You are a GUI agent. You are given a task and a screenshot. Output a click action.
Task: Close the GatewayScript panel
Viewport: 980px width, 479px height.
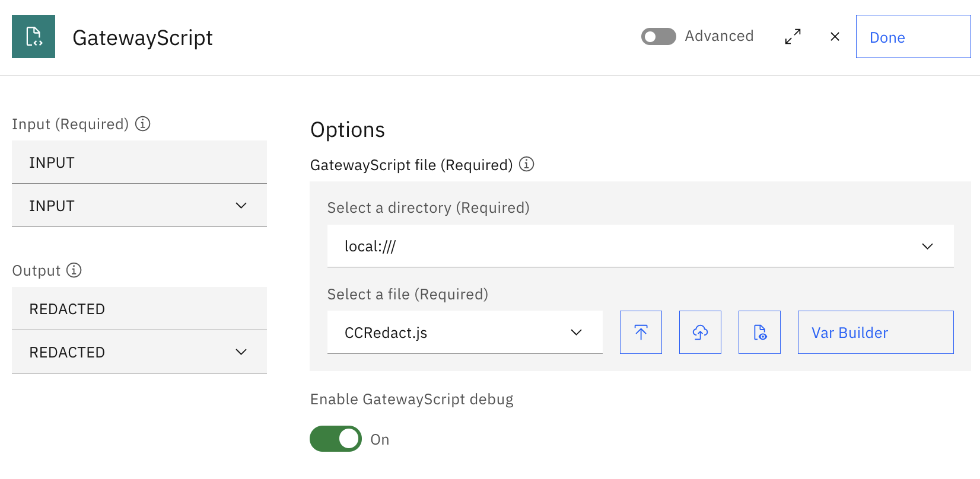click(835, 37)
